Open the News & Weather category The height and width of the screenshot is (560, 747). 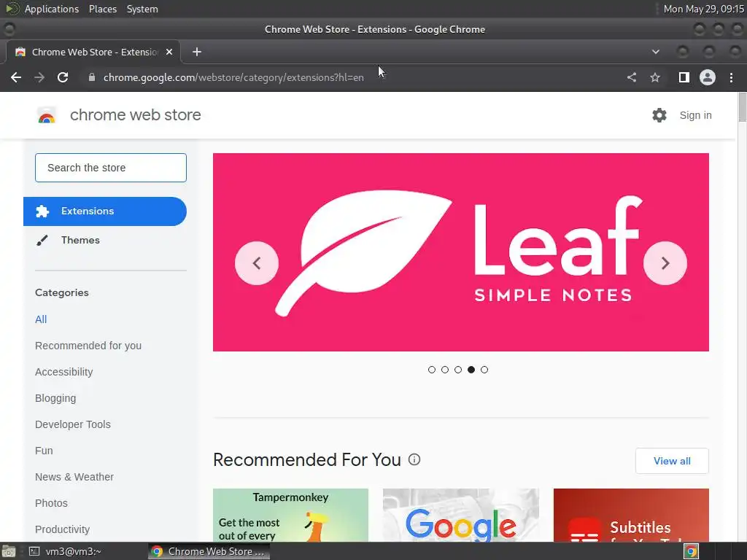74,477
